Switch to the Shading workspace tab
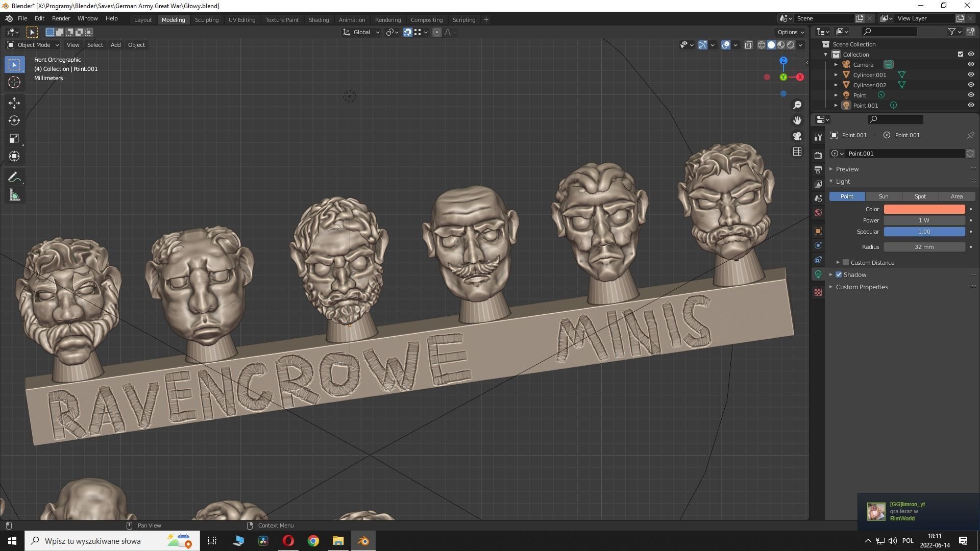The image size is (980, 551). (x=318, y=20)
